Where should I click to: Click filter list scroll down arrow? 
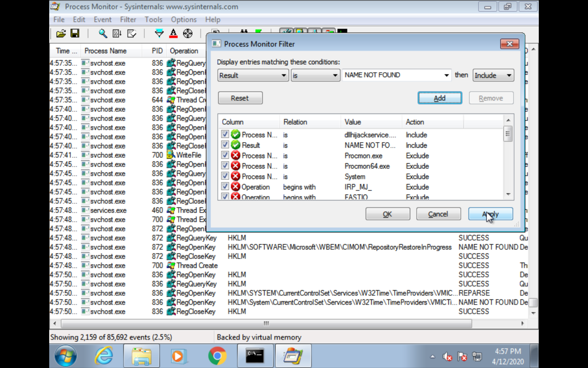pyautogui.click(x=508, y=194)
